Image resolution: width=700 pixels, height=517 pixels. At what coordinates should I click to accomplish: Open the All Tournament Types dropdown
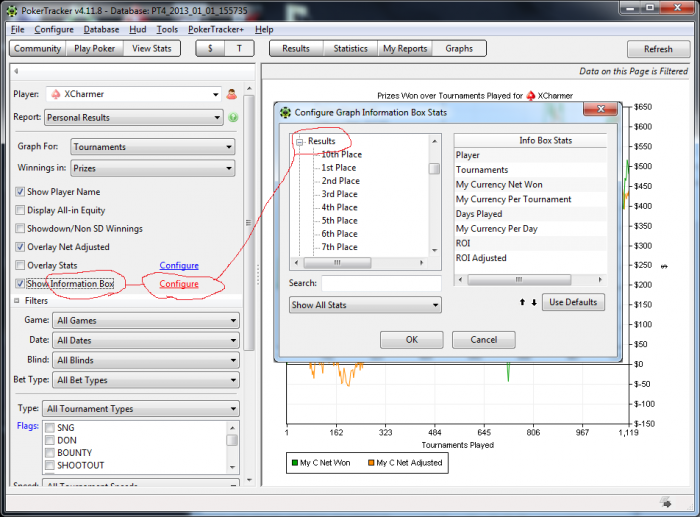pos(141,409)
